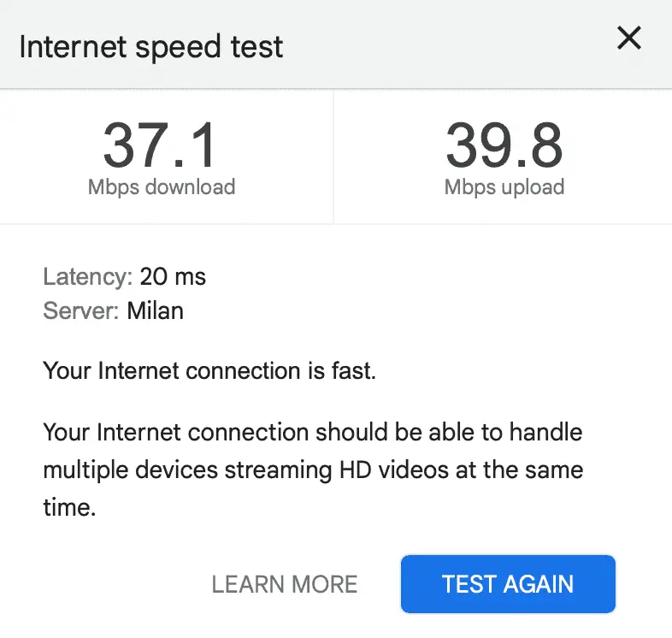
Task: Click the Internet speed test title
Action: (150, 47)
